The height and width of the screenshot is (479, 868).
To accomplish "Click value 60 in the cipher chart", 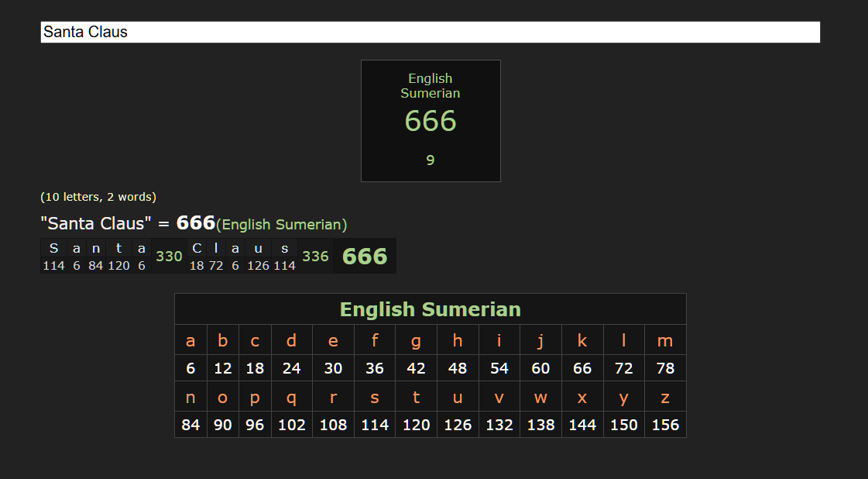I will [540, 368].
